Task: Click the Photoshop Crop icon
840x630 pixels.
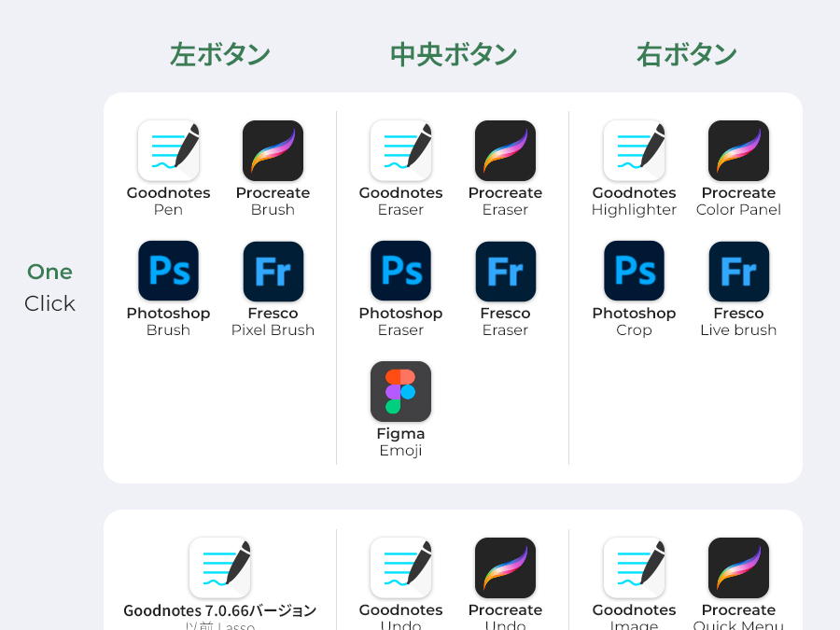Action: [634, 271]
